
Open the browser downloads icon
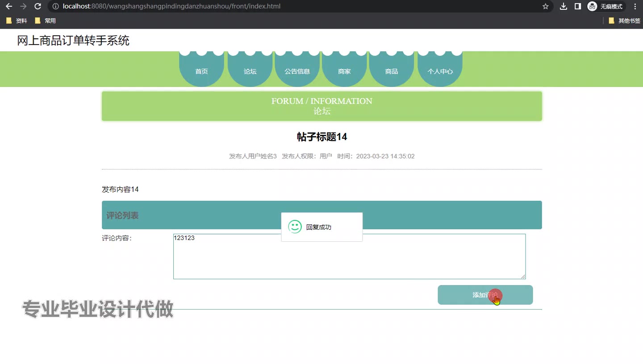pyautogui.click(x=564, y=6)
